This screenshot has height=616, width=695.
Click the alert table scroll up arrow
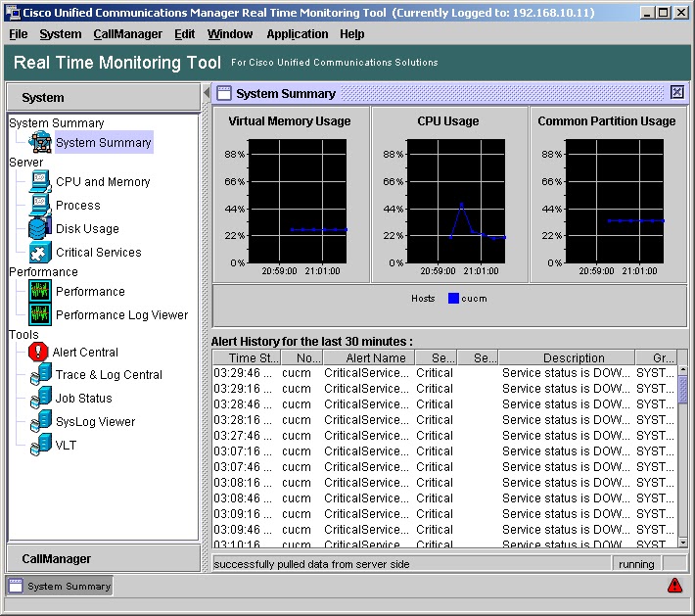[683, 369]
